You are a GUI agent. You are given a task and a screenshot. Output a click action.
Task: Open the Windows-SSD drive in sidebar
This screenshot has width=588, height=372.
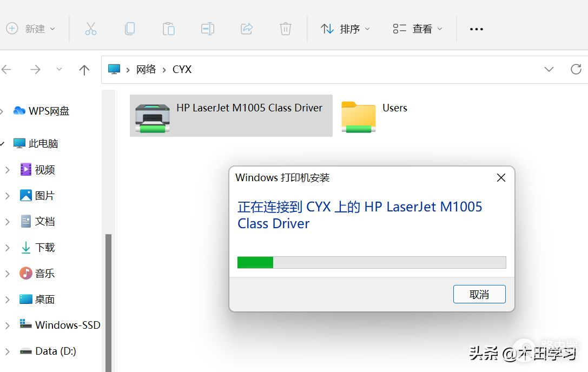coord(60,325)
